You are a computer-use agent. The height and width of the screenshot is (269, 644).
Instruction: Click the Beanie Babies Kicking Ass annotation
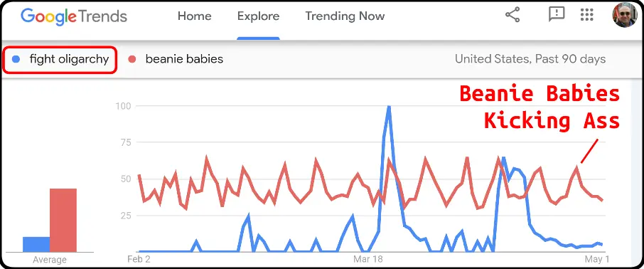pyautogui.click(x=540, y=107)
